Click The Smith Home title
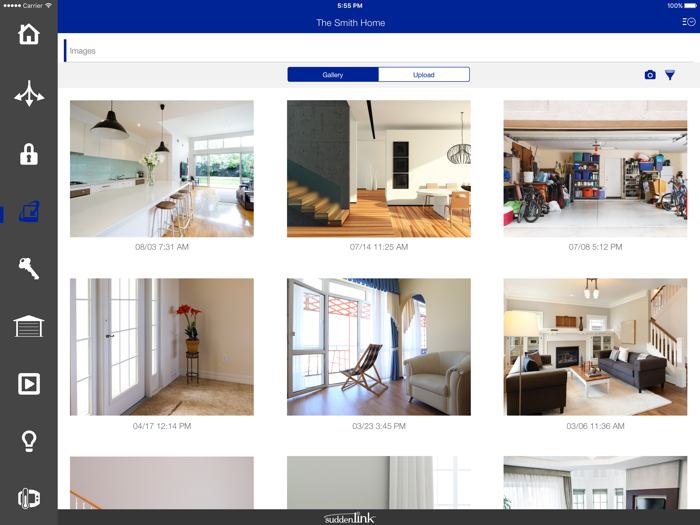 coord(350,23)
